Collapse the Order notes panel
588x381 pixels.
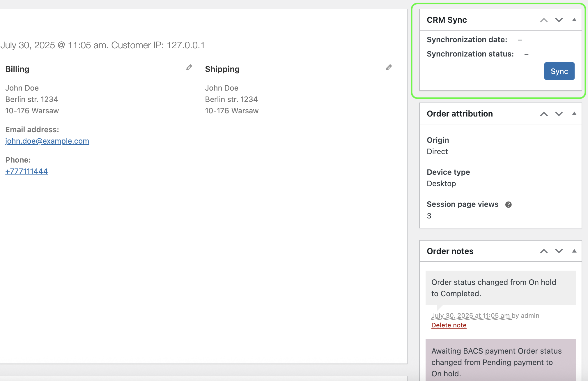[574, 251]
